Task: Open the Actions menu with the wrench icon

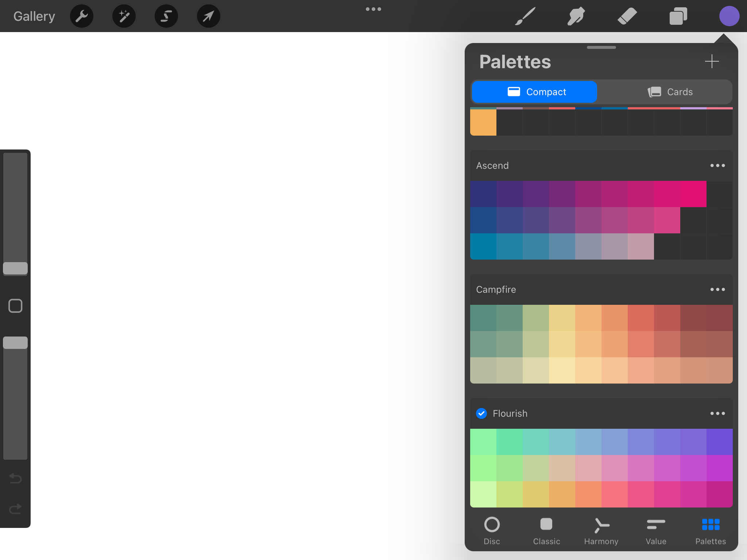Action: pyautogui.click(x=82, y=16)
